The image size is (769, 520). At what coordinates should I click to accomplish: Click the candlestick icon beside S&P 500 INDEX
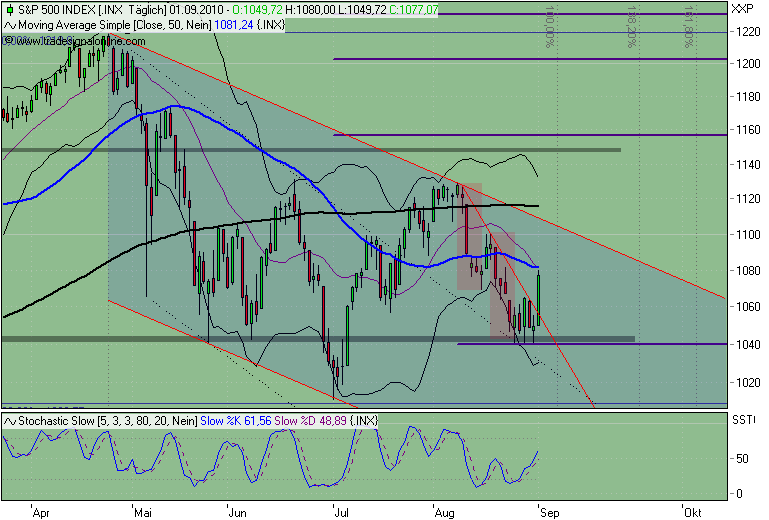tap(9, 10)
